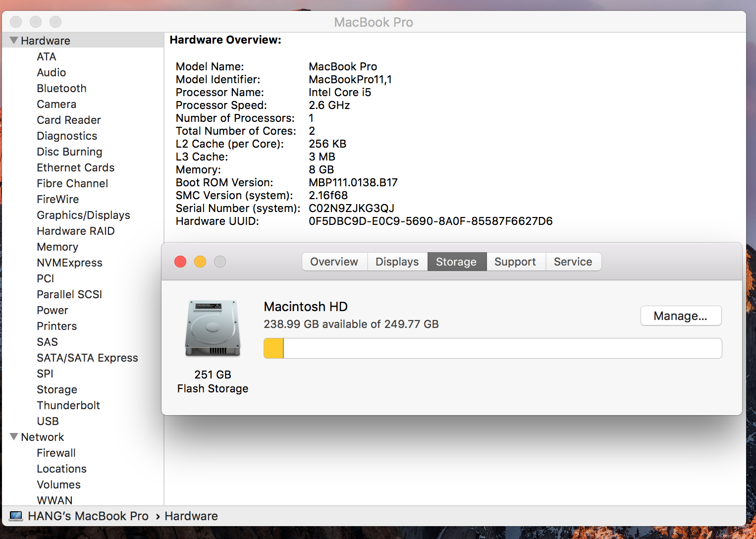
Task: Choose SATA/SATA Express in the sidebar
Action: tap(88, 358)
